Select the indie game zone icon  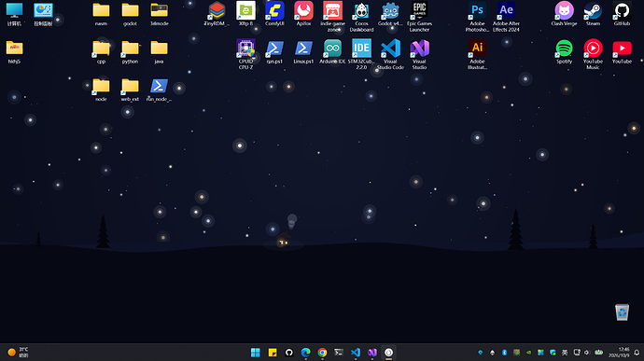(332, 17)
